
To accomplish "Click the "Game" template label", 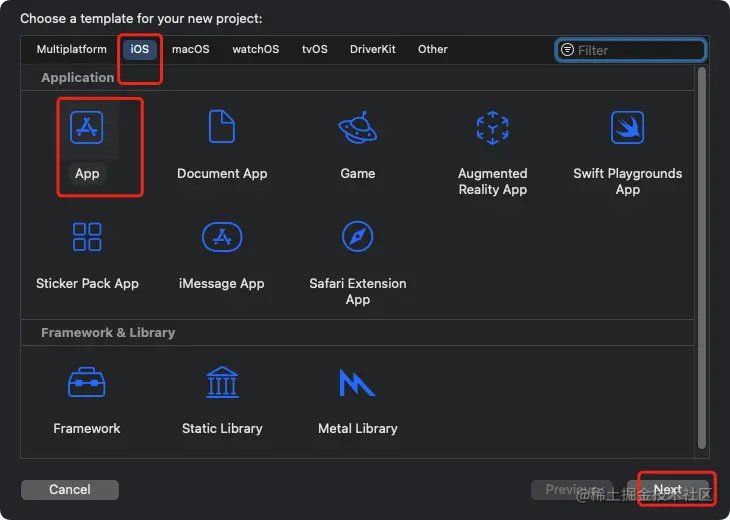I will 358,174.
